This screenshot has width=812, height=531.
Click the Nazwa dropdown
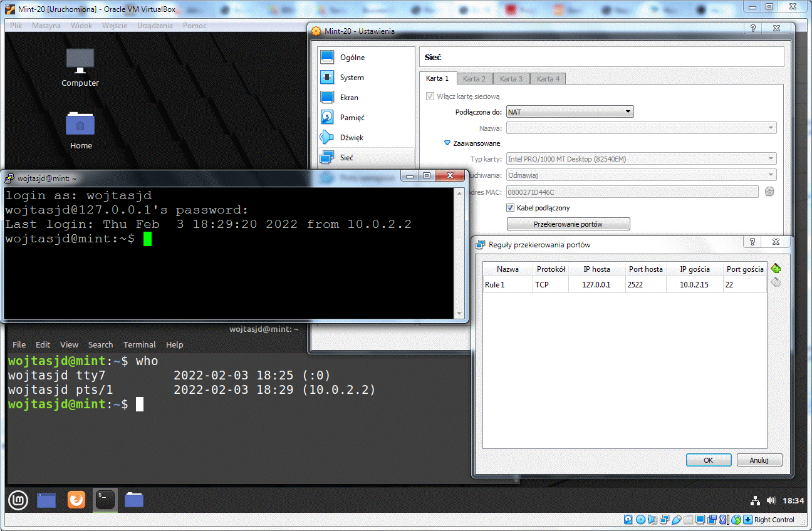coord(642,128)
